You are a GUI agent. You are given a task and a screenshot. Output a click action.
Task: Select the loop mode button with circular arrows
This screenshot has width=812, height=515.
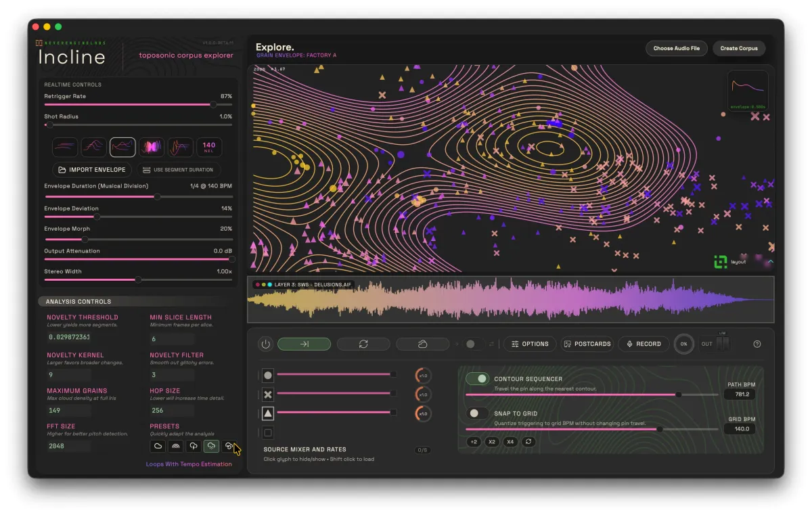pyautogui.click(x=363, y=344)
